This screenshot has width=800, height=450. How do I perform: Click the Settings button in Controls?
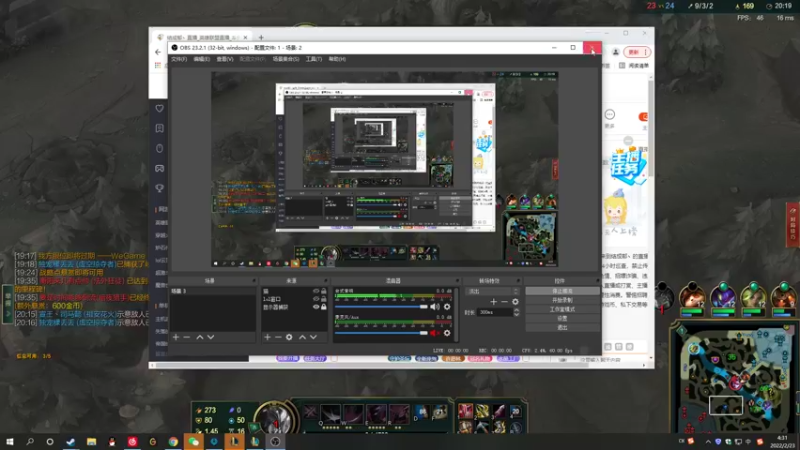(x=562, y=318)
